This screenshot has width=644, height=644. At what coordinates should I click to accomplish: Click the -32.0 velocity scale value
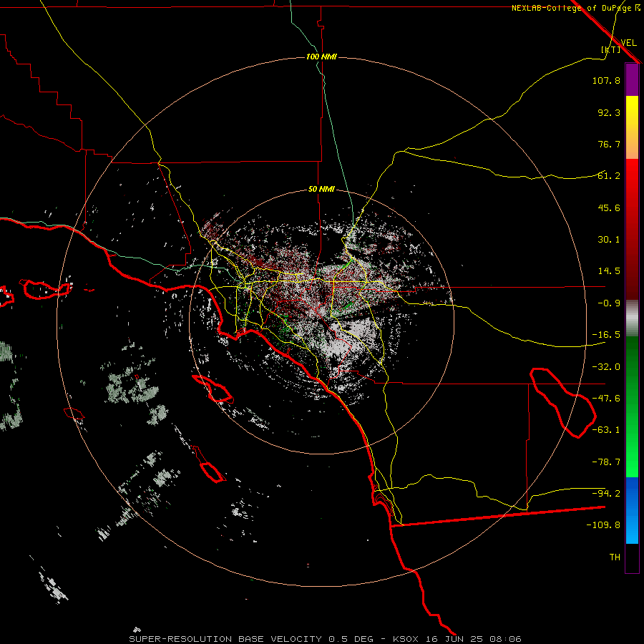pos(606,367)
